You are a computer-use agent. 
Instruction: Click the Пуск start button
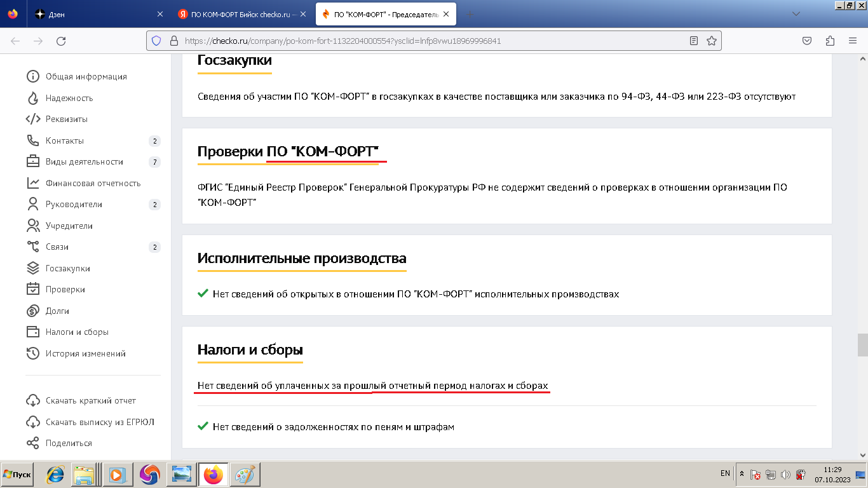pos(17,475)
